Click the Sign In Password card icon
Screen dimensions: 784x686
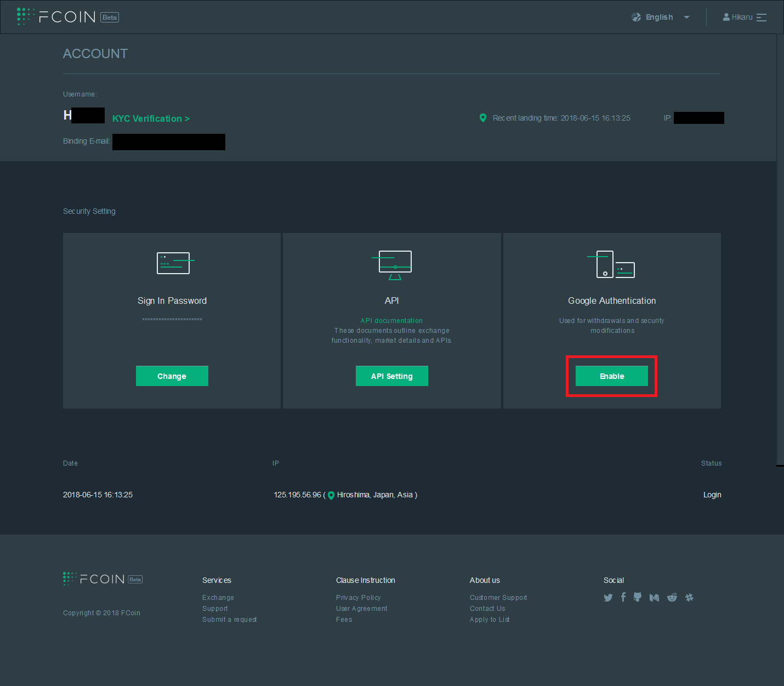[x=175, y=263]
